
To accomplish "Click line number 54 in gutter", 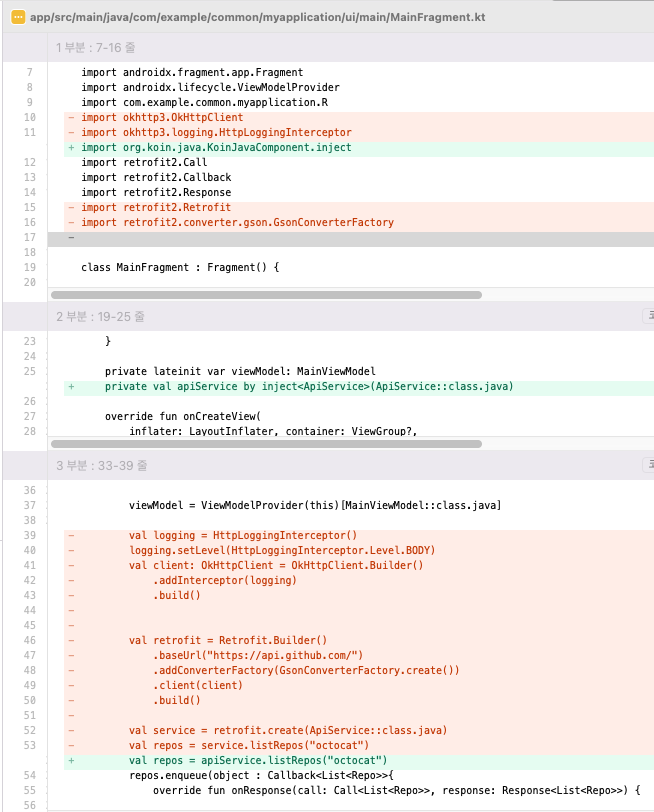I will (x=30, y=776).
